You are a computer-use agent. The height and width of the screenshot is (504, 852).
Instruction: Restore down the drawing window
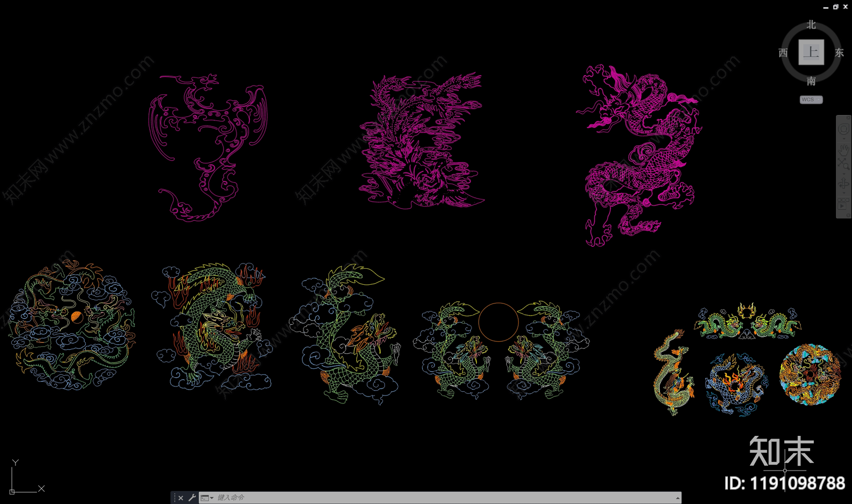[x=835, y=7]
